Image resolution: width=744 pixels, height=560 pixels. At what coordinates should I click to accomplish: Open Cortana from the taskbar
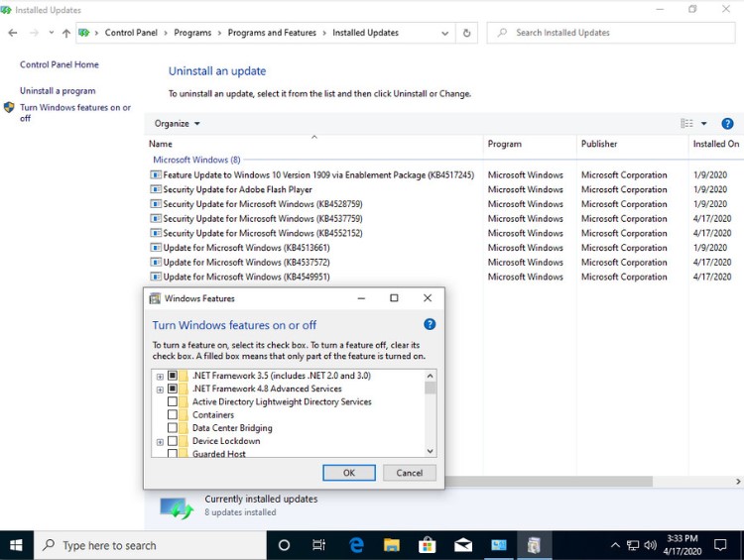pos(284,545)
